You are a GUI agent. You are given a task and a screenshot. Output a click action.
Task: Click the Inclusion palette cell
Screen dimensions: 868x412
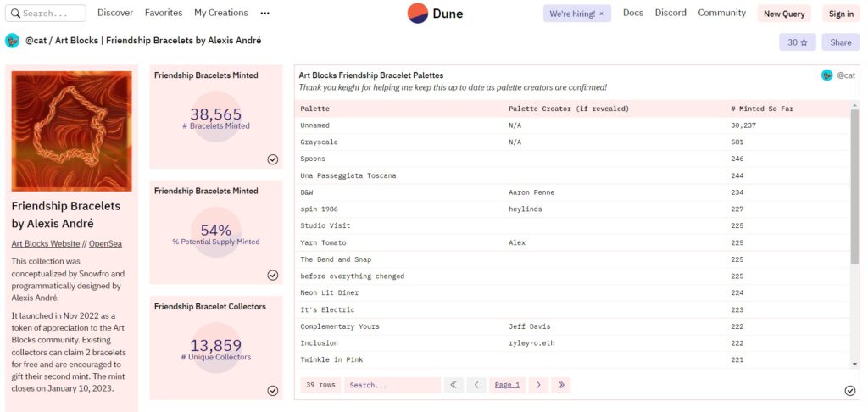point(319,342)
